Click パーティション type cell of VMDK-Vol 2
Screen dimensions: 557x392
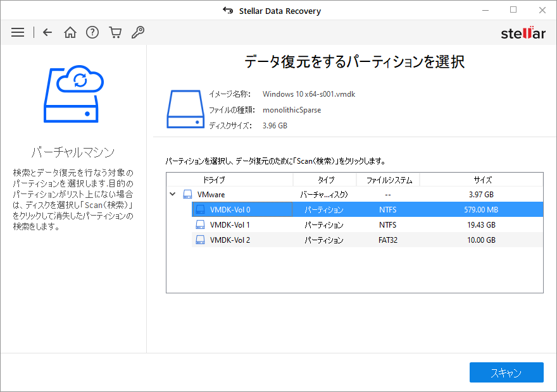point(324,240)
